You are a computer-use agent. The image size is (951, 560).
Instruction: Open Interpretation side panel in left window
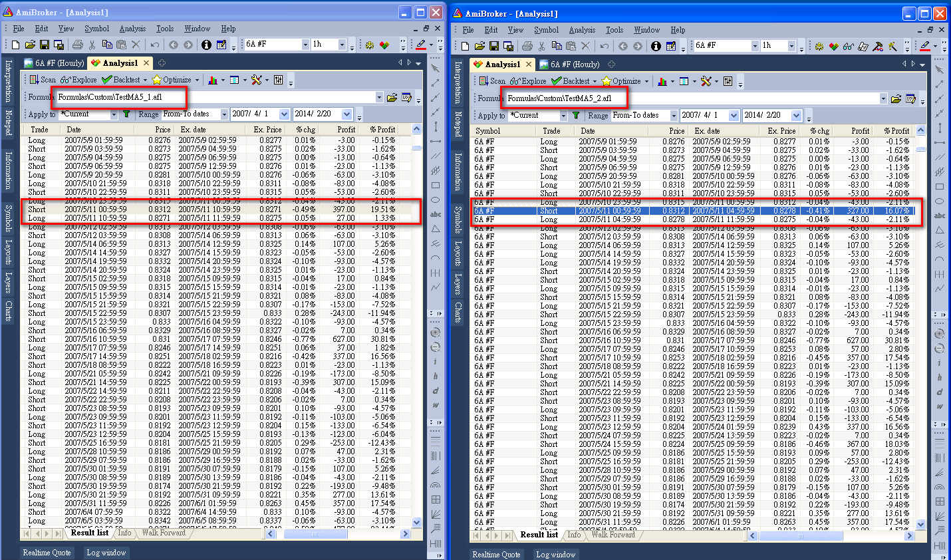(x=9, y=81)
